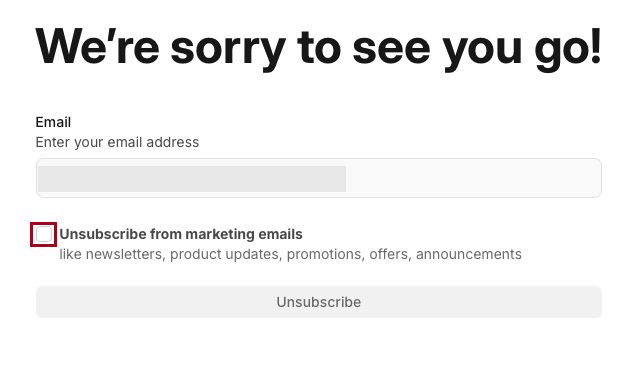Click the 'We're sorry to see you go!' heading
Image resolution: width=620 pixels, height=365 pixels.
coord(319,49)
